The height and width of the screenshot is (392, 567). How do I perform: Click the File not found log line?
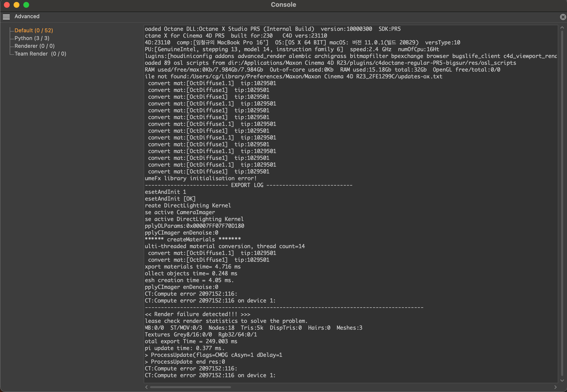pyautogui.click(x=293, y=76)
